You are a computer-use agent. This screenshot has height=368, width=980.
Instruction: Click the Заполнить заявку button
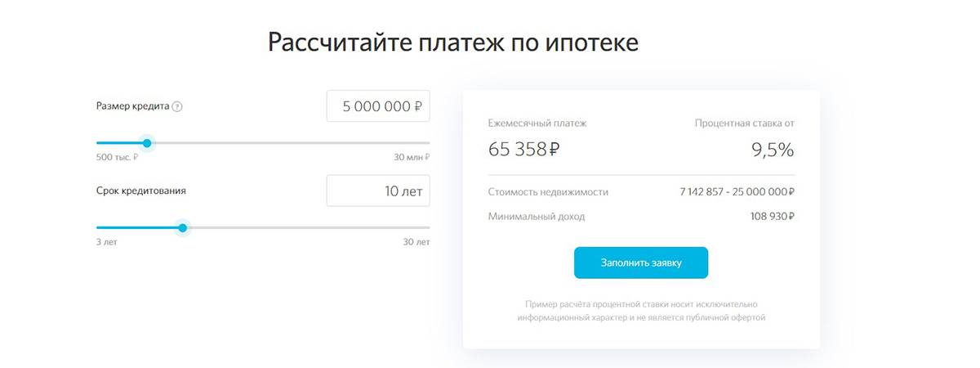pyautogui.click(x=641, y=263)
